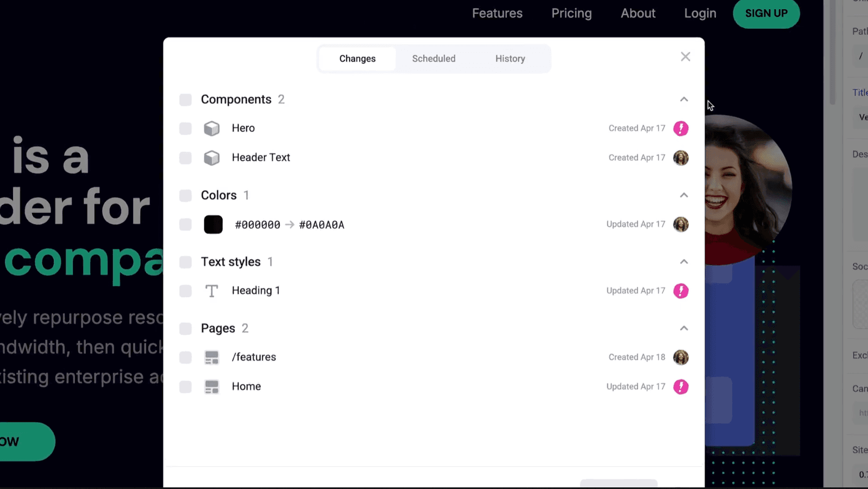The height and width of the screenshot is (489, 868).
Task: Click the pink lightning avatar beside Hero
Action: pos(681,128)
